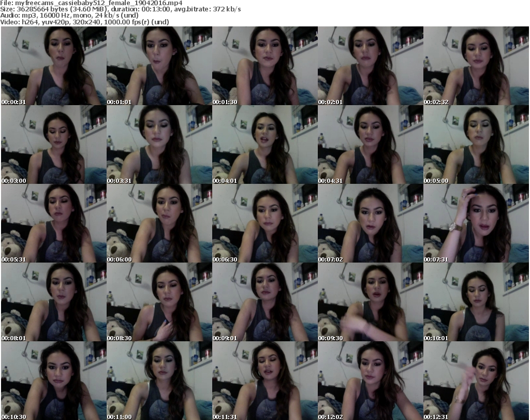View the snapshot marked 00:12:31
This screenshot has width=530, height=420.
pyautogui.click(x=476, y=381)
